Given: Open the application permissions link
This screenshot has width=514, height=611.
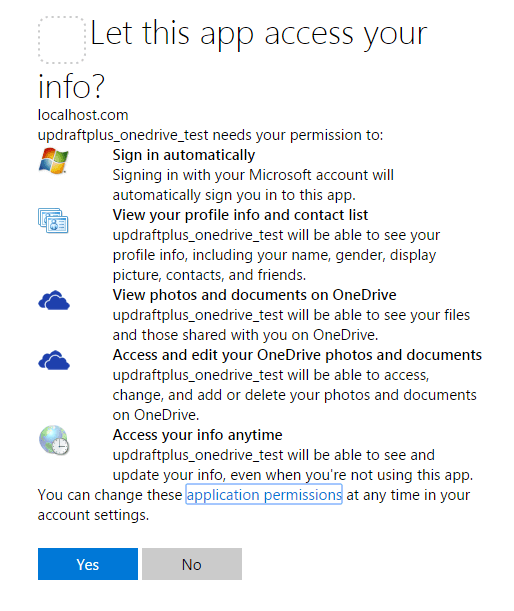Looking at the screenshot, I should pos(264,494).
